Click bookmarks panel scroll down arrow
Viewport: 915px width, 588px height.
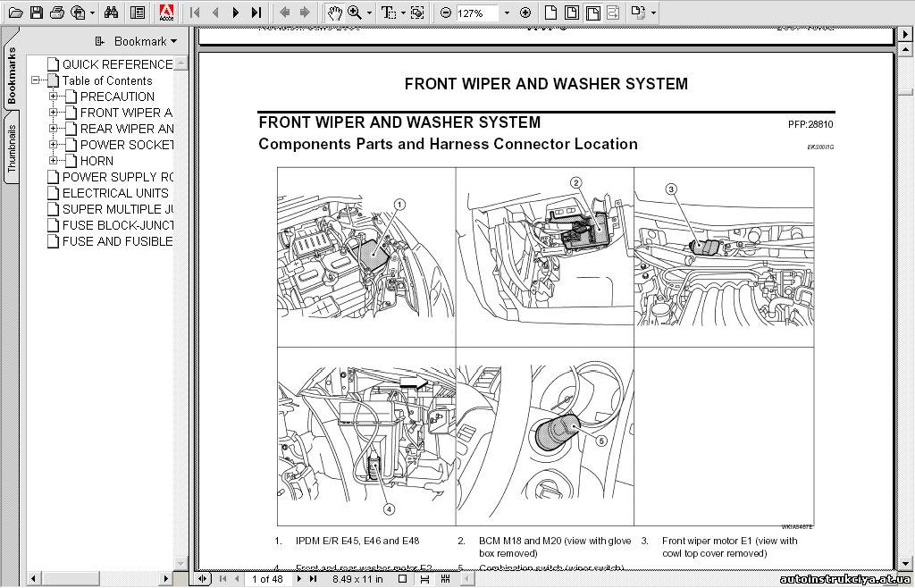click(x=180, y=564)
